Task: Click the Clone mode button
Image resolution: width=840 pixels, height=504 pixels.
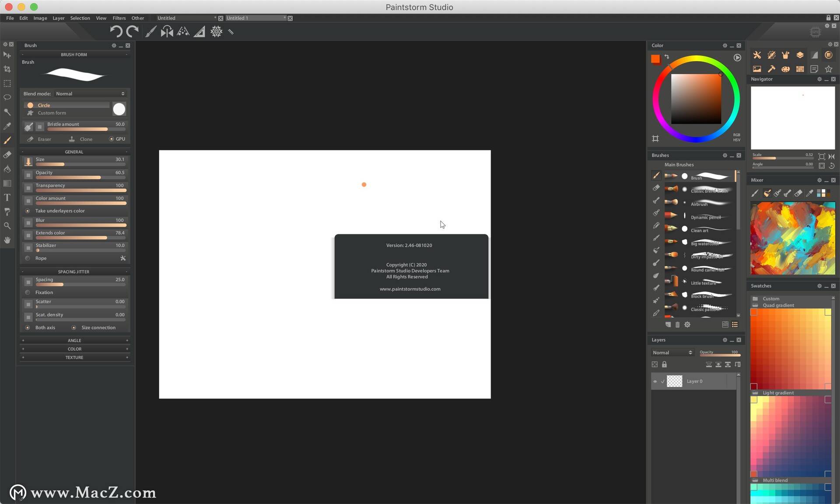Action: pyautogui.click(x=81, y=139)
